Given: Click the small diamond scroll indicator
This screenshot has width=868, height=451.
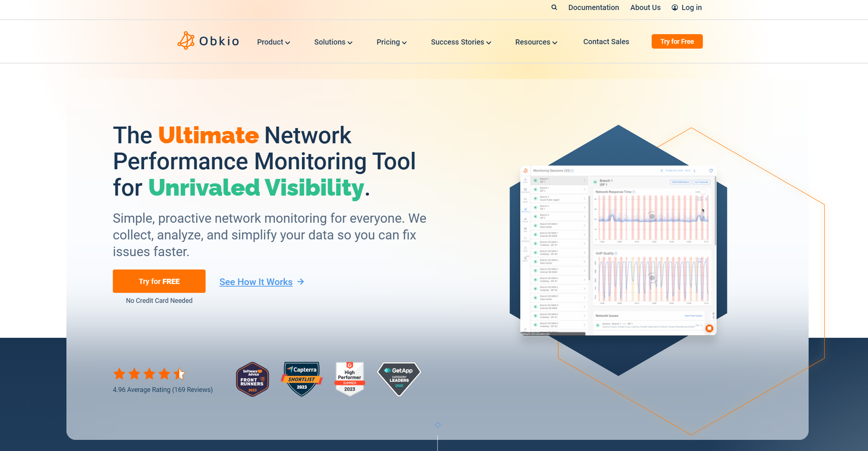Looking at the screenshot, I should [x=438, y=425].
